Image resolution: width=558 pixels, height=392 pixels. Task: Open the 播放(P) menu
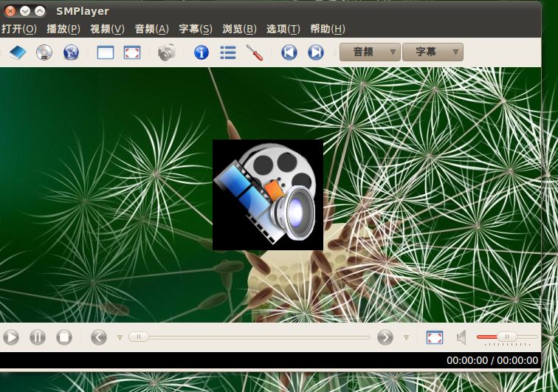[63, 29]
